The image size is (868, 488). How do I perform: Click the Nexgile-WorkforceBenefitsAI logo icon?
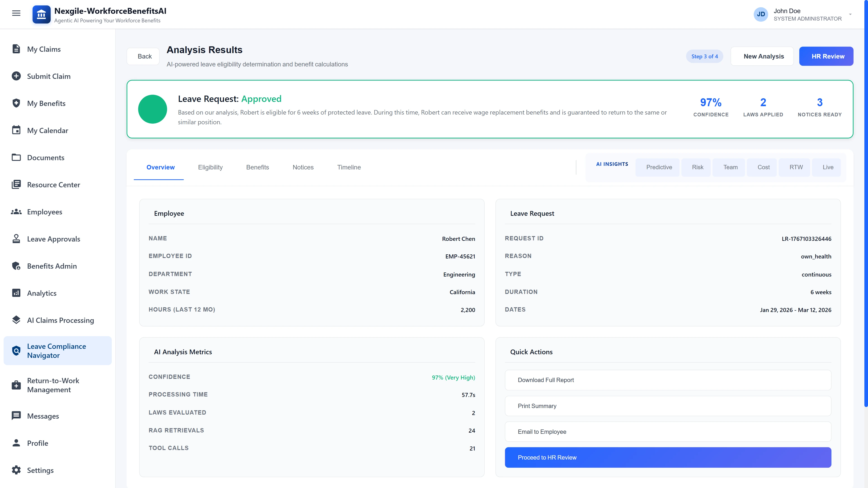[x=41, y=14]
